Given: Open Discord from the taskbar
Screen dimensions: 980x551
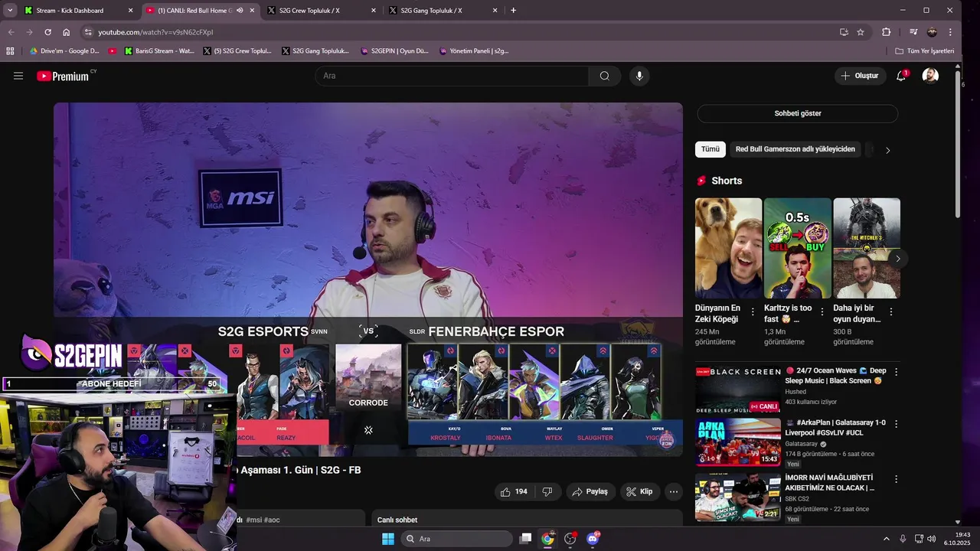Looking at the screenshot, I should tap(593, 539).
